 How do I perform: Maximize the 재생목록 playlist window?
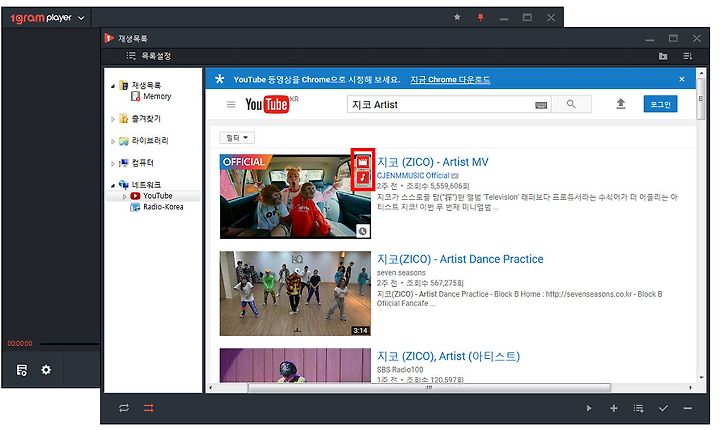(x=673, y=39)
